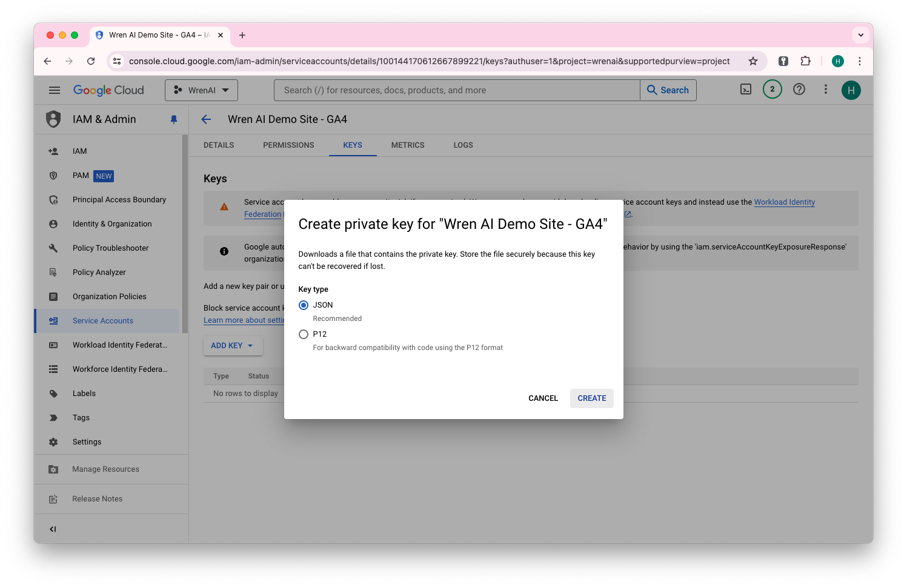Select the KEYS tab
This screenshot has width=907, height=588.
353,145
